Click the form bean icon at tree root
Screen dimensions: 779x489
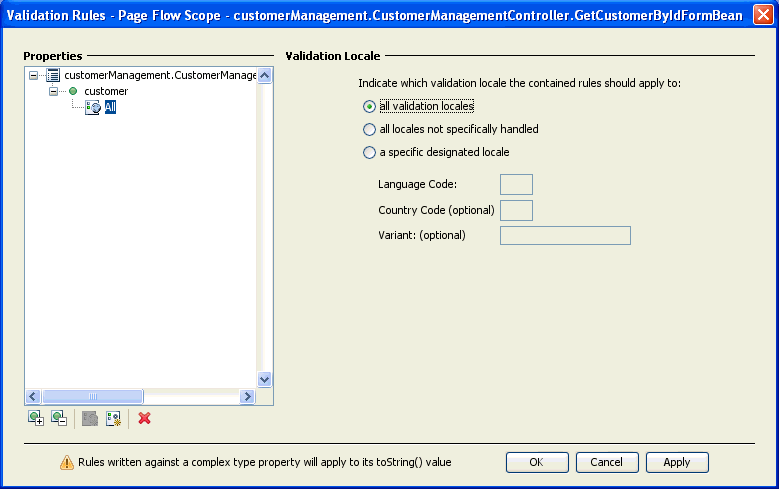pyautogui.click(x=53, y=76)
